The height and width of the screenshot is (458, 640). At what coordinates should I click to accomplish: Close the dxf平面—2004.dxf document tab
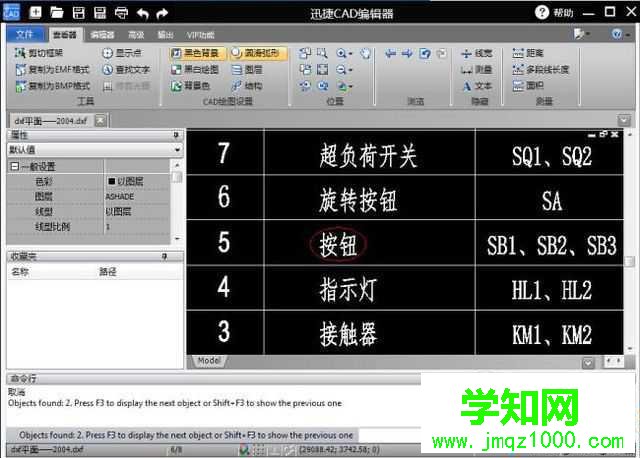(x=100, y=120)
